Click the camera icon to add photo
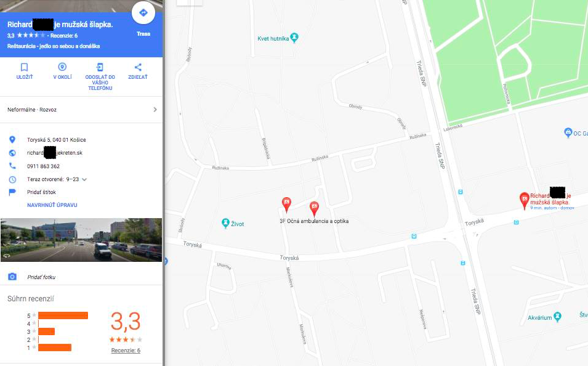588x366 pixels. tap(12, 277)
